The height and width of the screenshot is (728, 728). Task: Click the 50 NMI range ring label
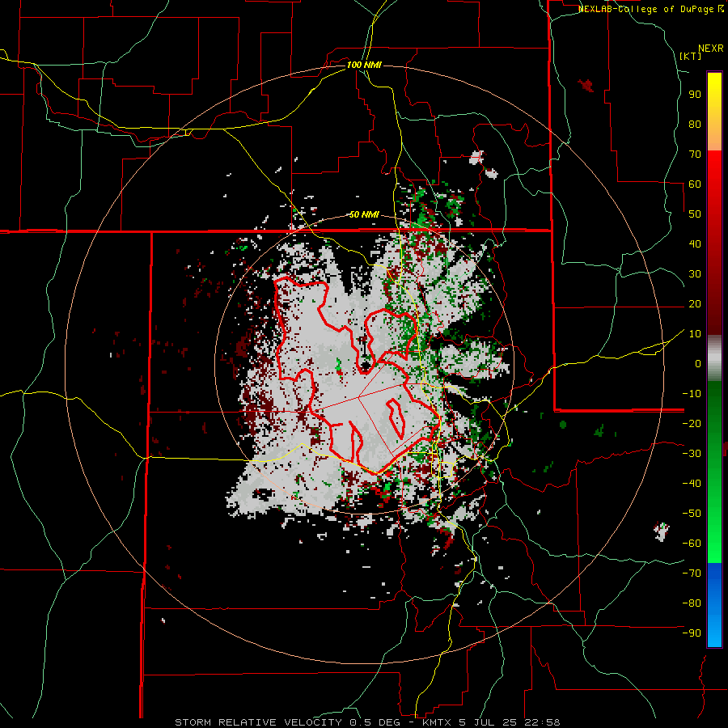(364, 214)
